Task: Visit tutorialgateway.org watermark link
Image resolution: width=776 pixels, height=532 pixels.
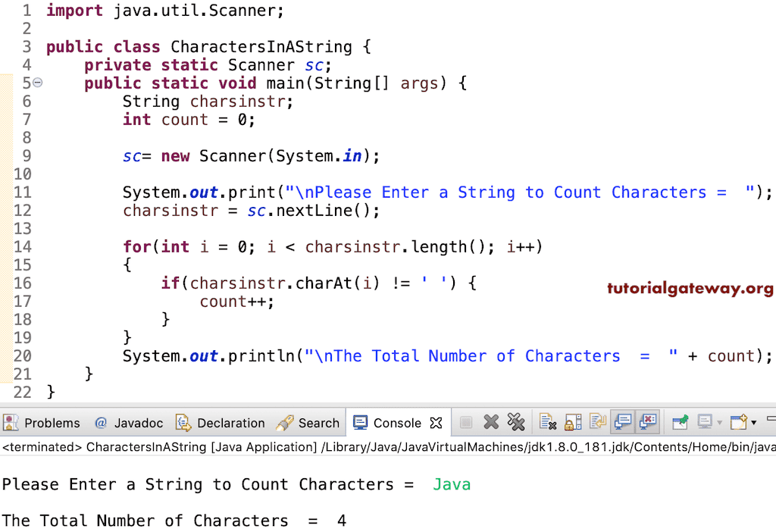Action: point(689,289)
